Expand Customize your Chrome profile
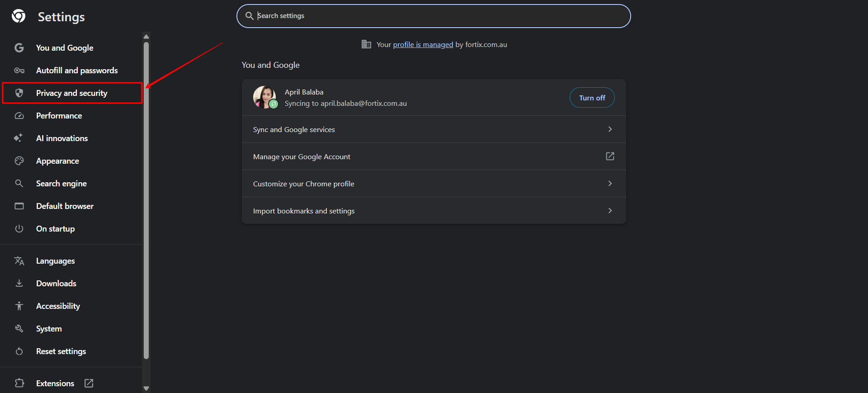 click(610, 184)
